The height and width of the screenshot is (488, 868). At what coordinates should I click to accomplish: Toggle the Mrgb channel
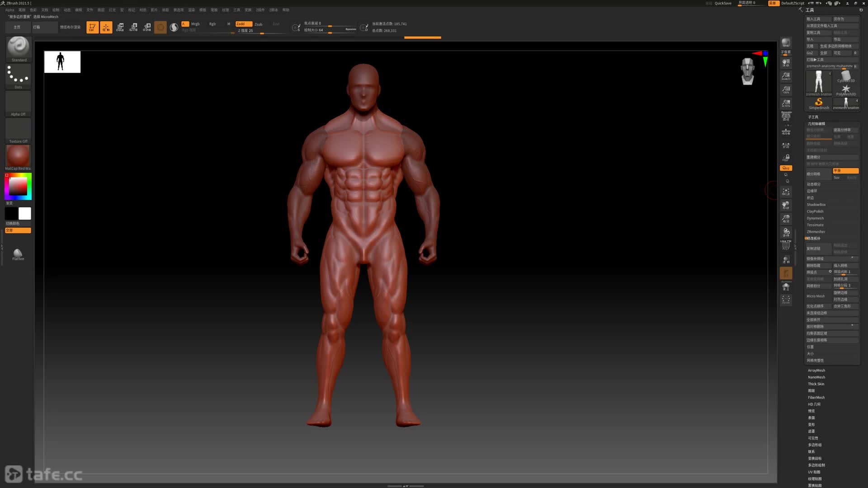click(x=195, y=24)
